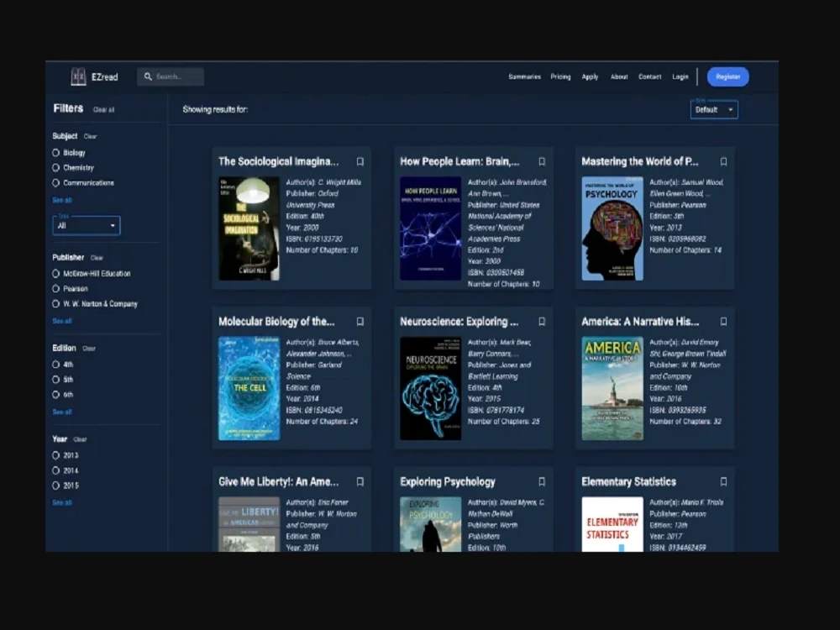Select year 2014 filter
This screenshot has width=840, height=630.
pyautogui.click(x=55, y=470)
